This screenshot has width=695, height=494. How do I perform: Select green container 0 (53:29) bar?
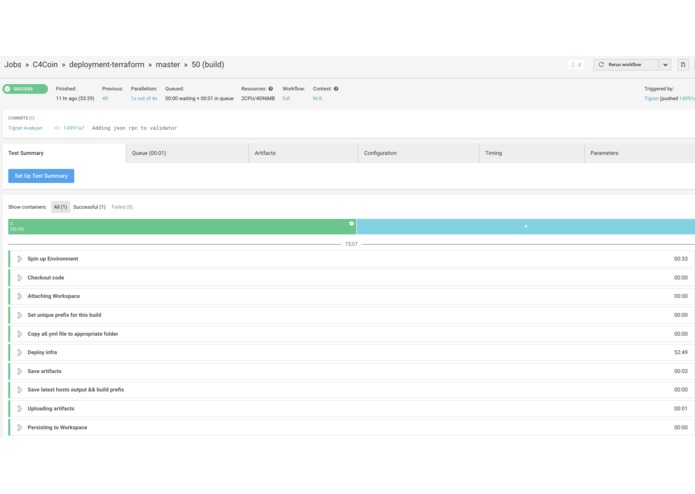(182, 226)
